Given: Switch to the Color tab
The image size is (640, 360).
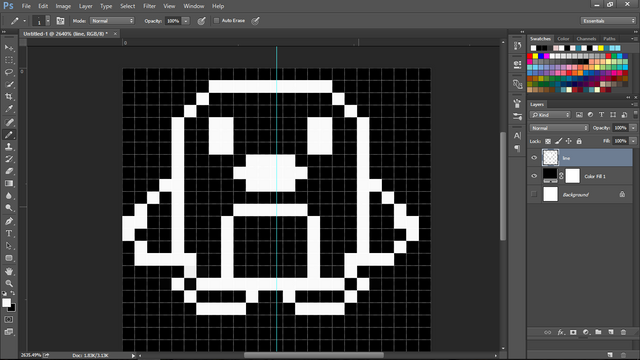Looking at the screenshot, I should pos(563,39).
